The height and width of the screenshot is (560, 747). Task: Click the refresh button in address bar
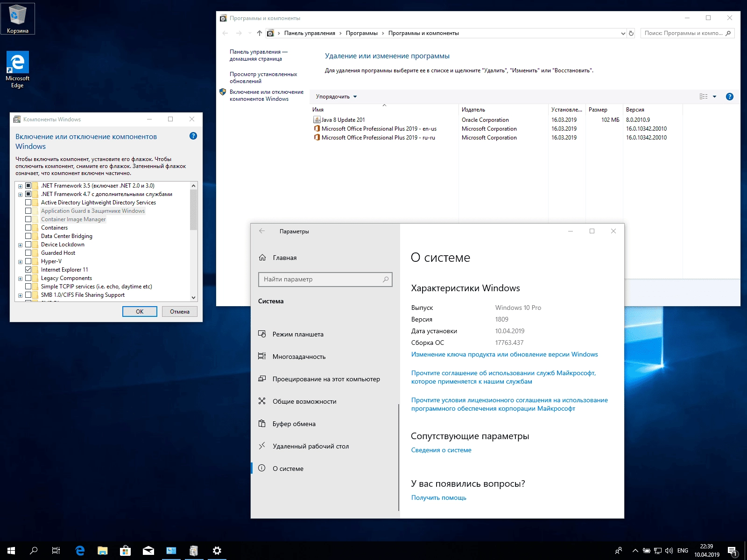click(631, 33)
